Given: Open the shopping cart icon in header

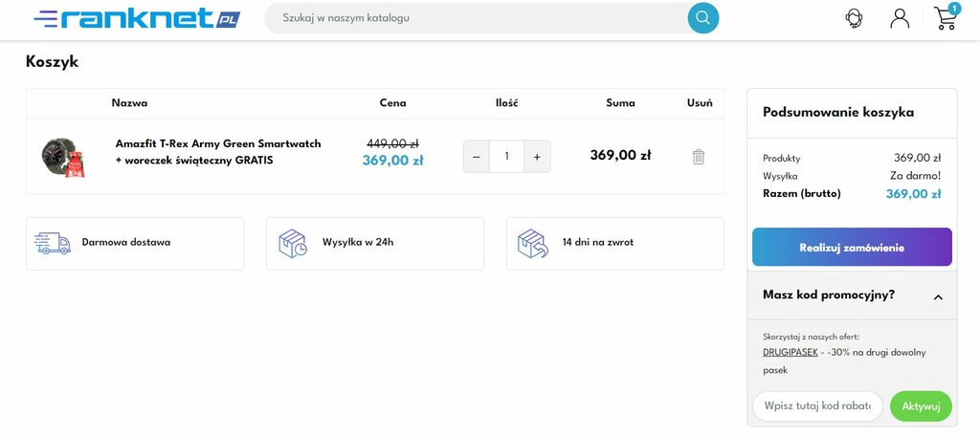Looking at the screenshot, I should (x=945, y=19).
